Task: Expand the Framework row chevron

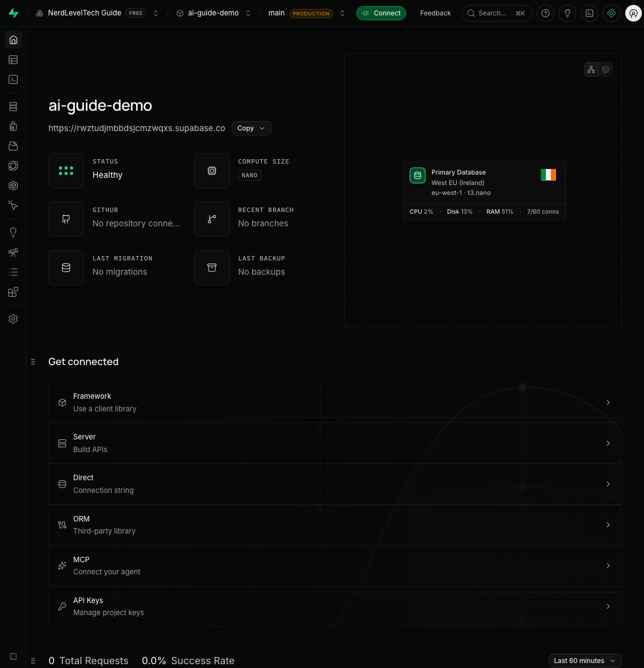Action: point(608,403)
